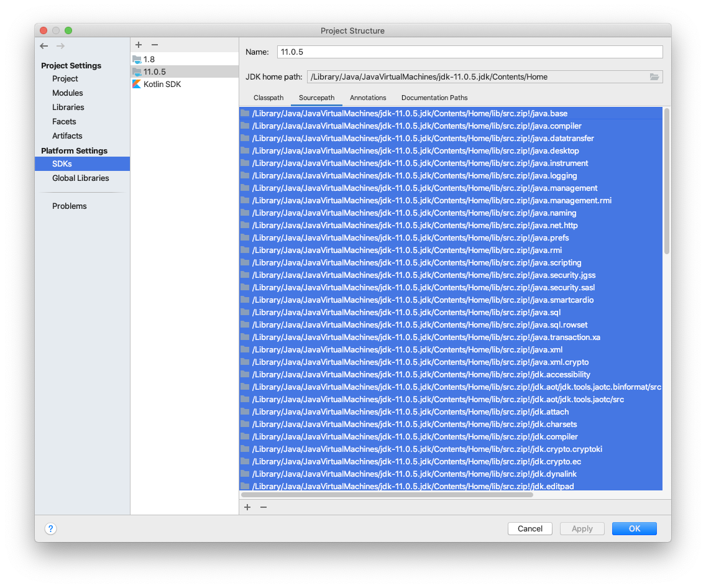Select the jdk.crypto.cryptoki source path
Viewport: 706px width, 588px height.
(451, 449)
